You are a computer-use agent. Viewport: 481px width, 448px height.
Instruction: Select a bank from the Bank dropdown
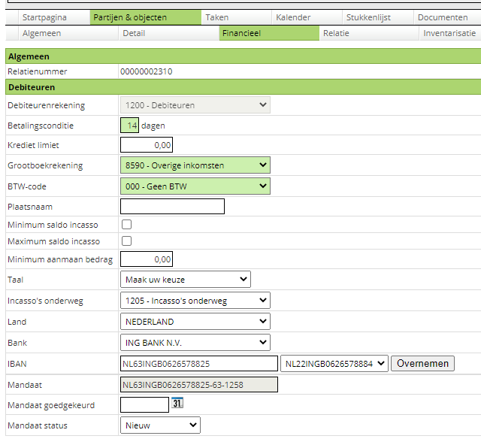195,343
